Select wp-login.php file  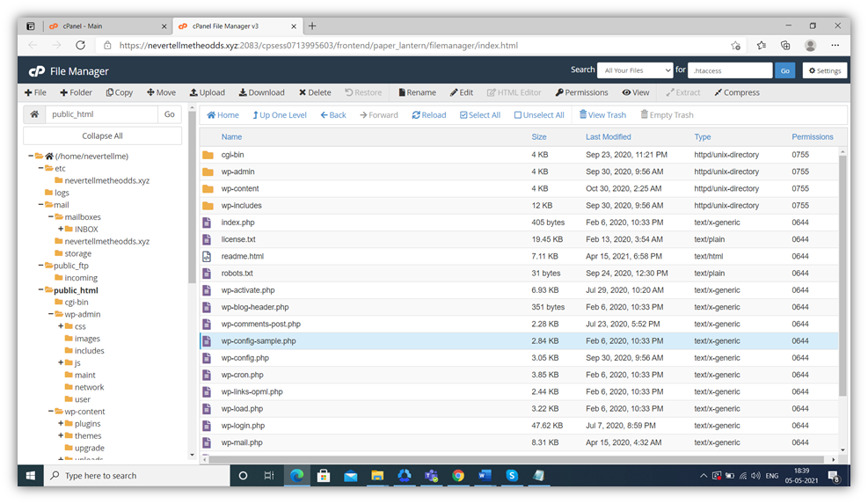coord(519,426)
